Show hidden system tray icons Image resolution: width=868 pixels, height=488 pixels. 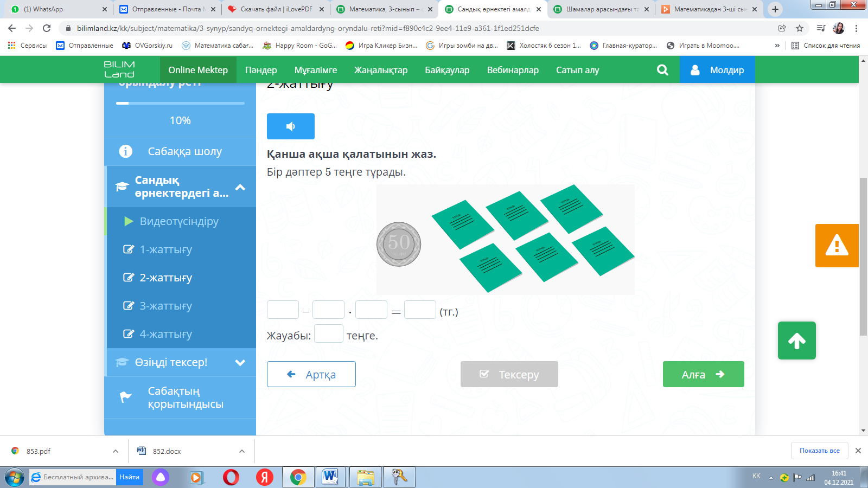(x=771, y=478)
